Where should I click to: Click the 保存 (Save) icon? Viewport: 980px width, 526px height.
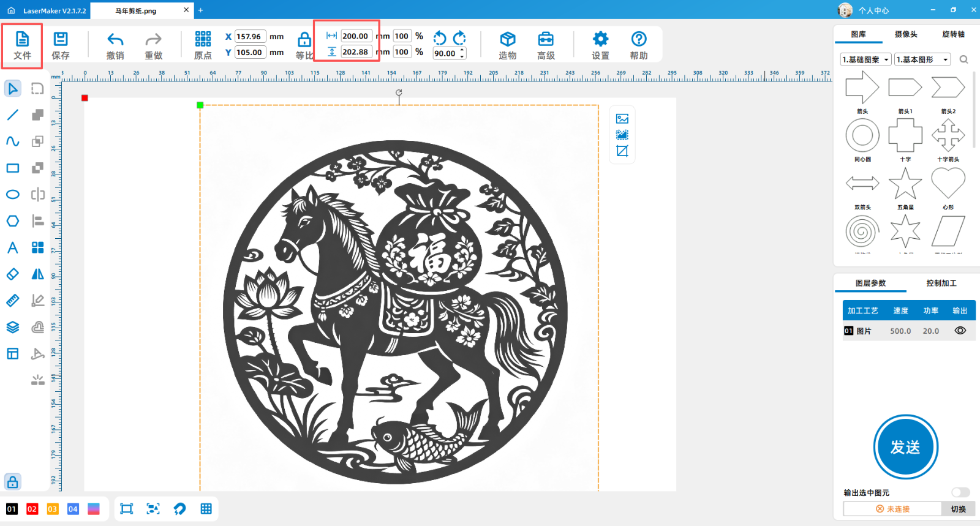pos(61,45)
